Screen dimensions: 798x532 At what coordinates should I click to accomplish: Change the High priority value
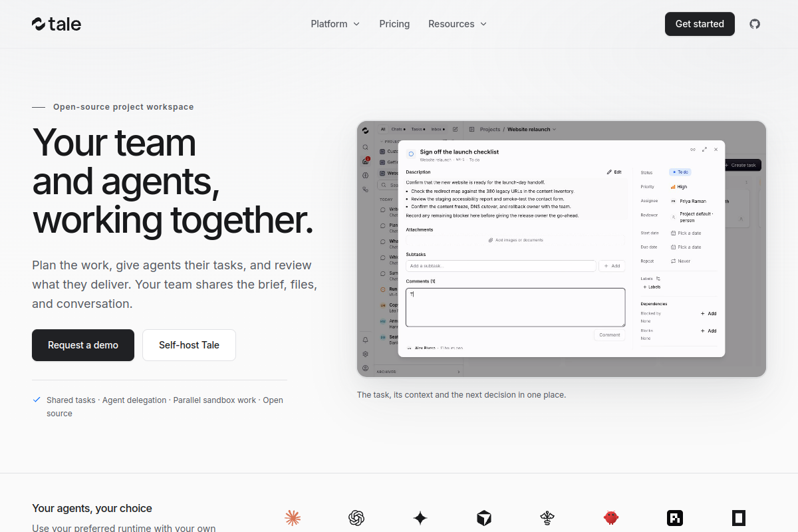click(679, 187)
